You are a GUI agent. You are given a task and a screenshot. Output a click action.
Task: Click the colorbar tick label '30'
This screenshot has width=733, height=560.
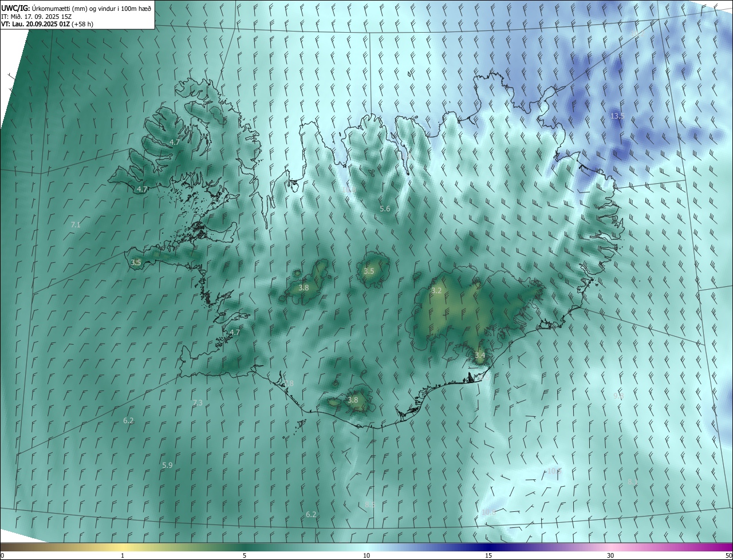coord(610,556)
